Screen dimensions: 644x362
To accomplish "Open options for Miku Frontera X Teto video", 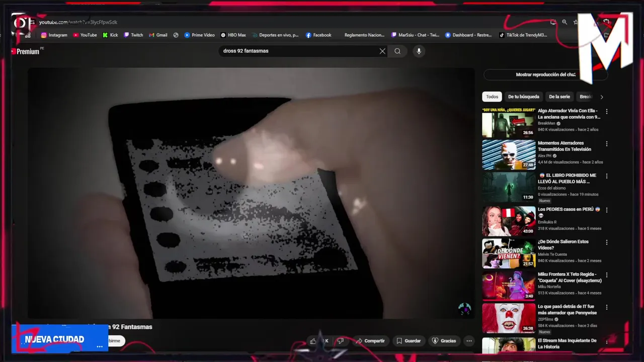I will 607,275.
